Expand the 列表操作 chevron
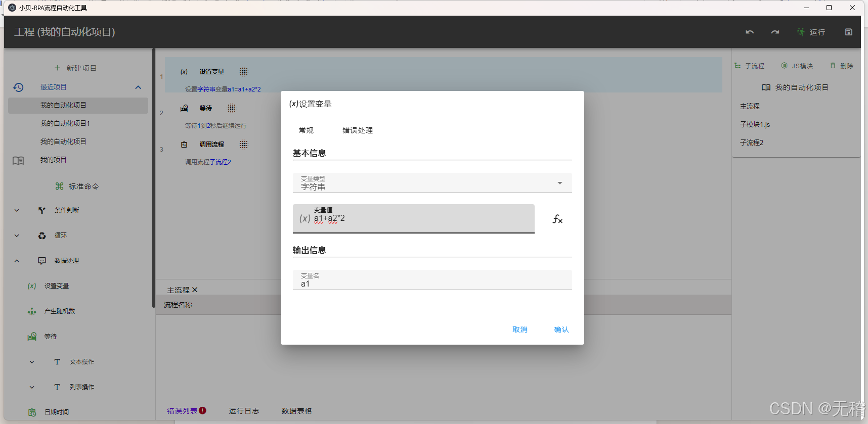868x424 pixels. 32,387
